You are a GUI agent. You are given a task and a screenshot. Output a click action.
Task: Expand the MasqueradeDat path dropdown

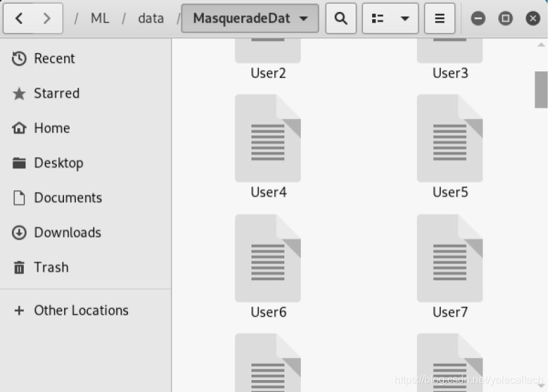coord(250,18)
